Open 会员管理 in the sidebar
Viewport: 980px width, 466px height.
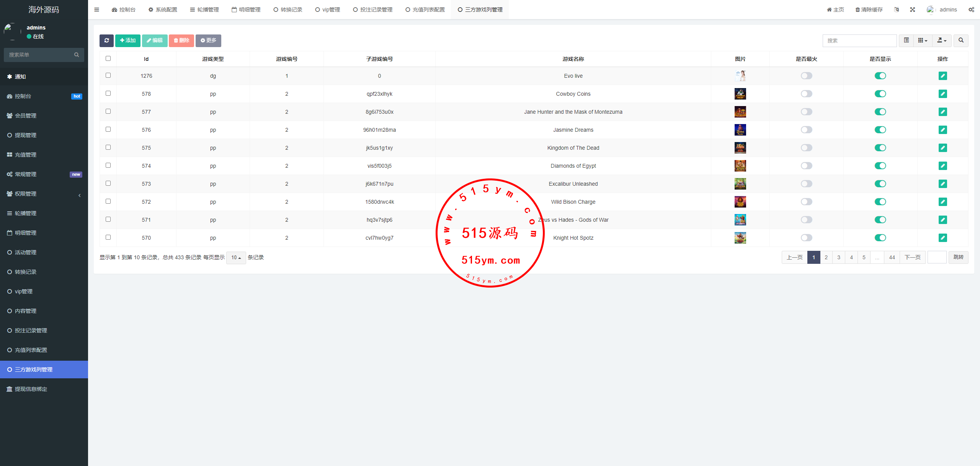point(26,116)
